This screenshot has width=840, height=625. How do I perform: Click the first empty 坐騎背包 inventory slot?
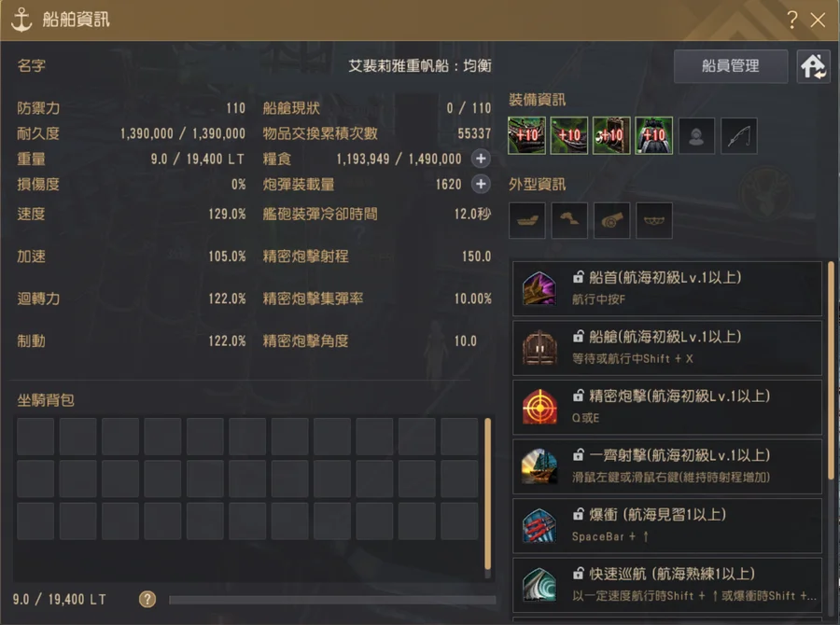pyautogui.click(x=35, y=437)
